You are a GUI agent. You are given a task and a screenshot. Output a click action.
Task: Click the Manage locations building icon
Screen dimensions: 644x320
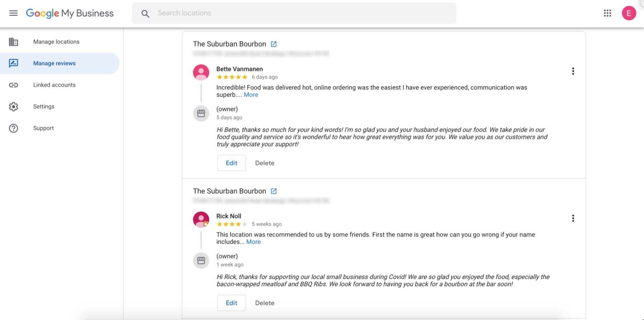(x=13, y=42)
